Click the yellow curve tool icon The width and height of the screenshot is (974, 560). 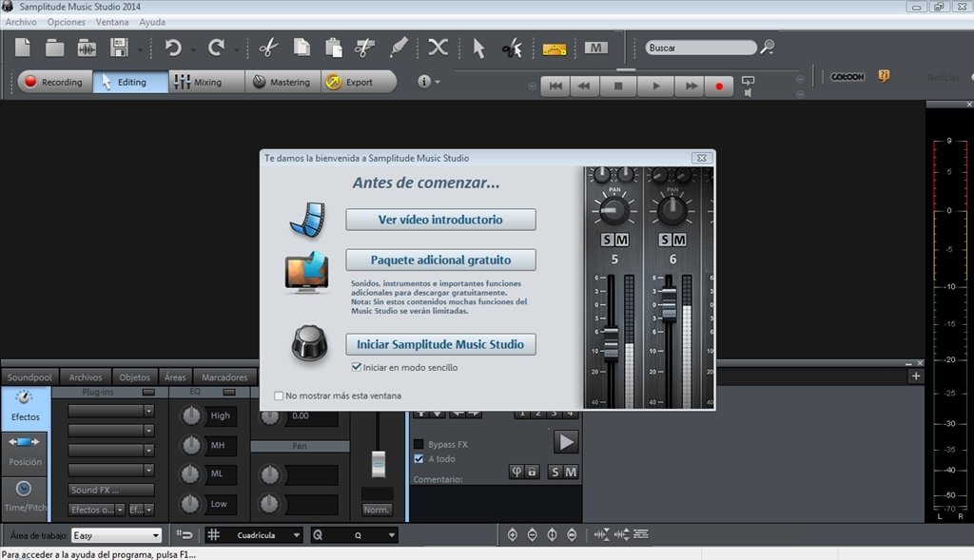coord(555,49)
